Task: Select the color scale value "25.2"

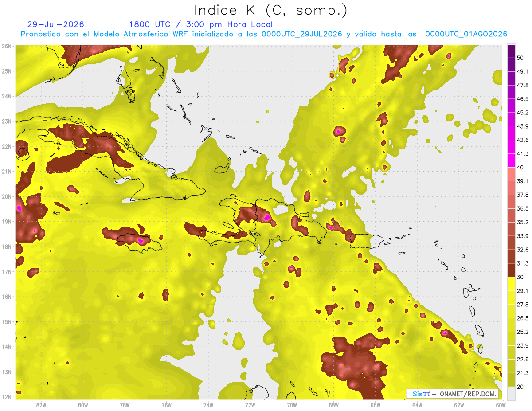Action: 523,332
